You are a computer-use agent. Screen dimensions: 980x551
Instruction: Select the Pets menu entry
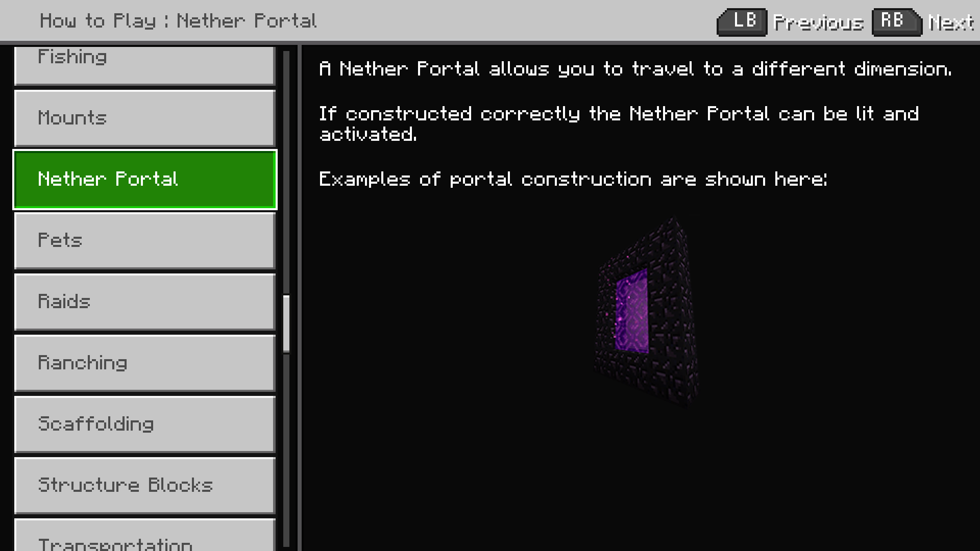pyautogui.click(x=144, y=240)
